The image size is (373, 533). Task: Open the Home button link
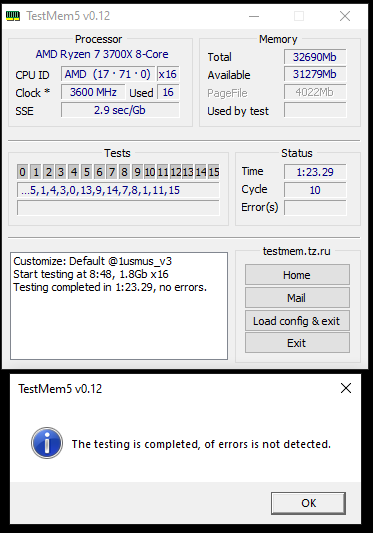[x=297, y=275]
